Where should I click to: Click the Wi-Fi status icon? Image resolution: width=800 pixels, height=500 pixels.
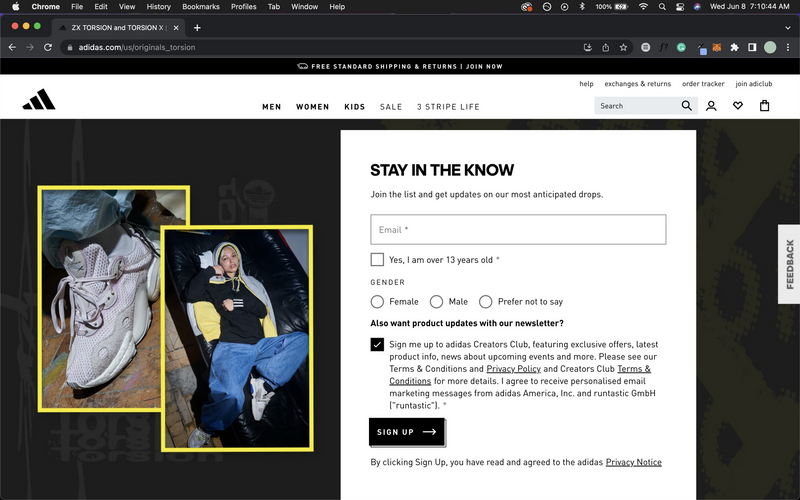643,7
